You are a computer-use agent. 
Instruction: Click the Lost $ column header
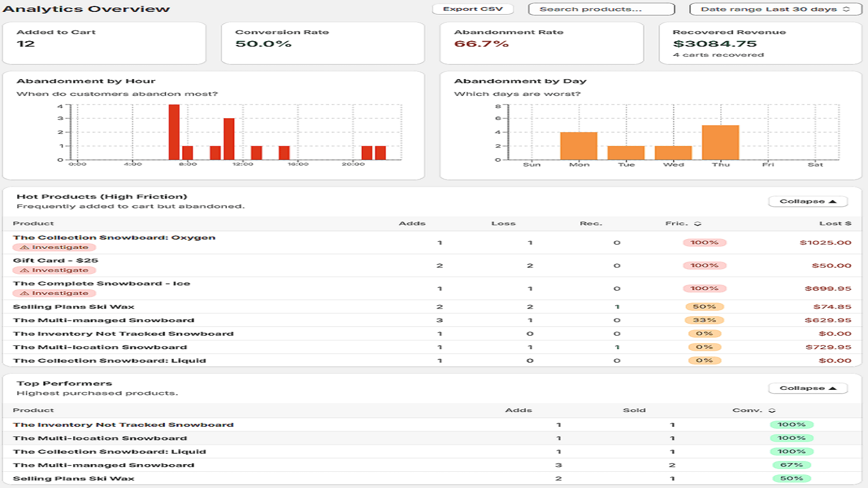click(835, 223)
